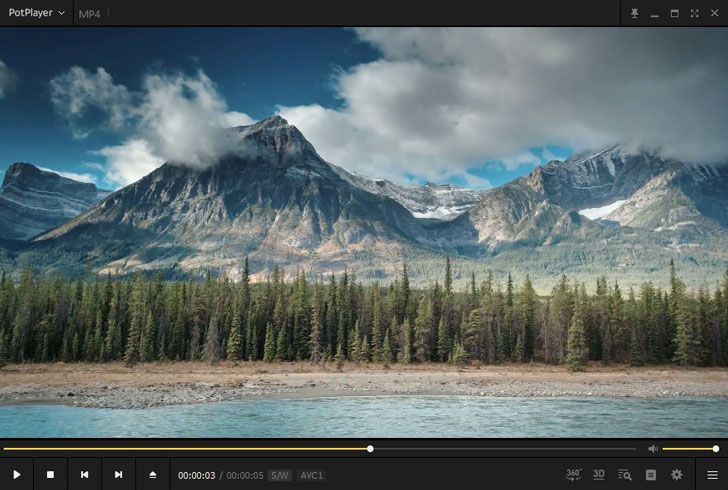Enable 360 degree video mode
The image size is (728, 490).
point(574,474)
